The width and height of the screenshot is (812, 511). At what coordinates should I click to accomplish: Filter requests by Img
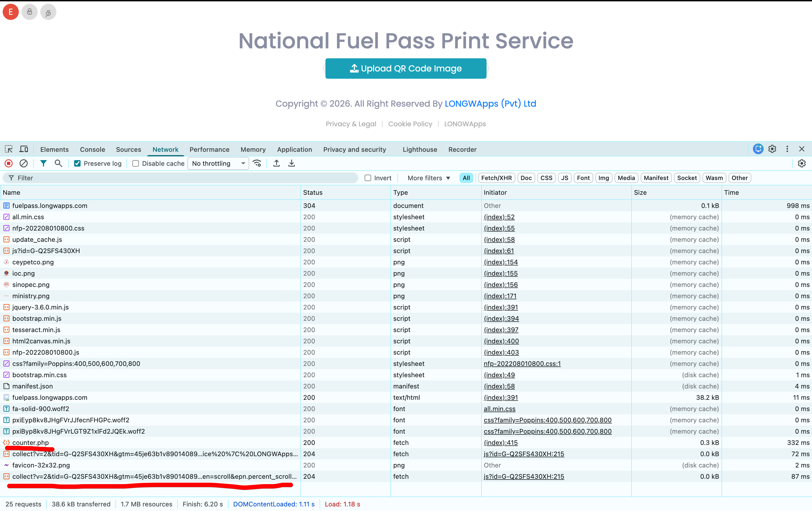[604, 178]
